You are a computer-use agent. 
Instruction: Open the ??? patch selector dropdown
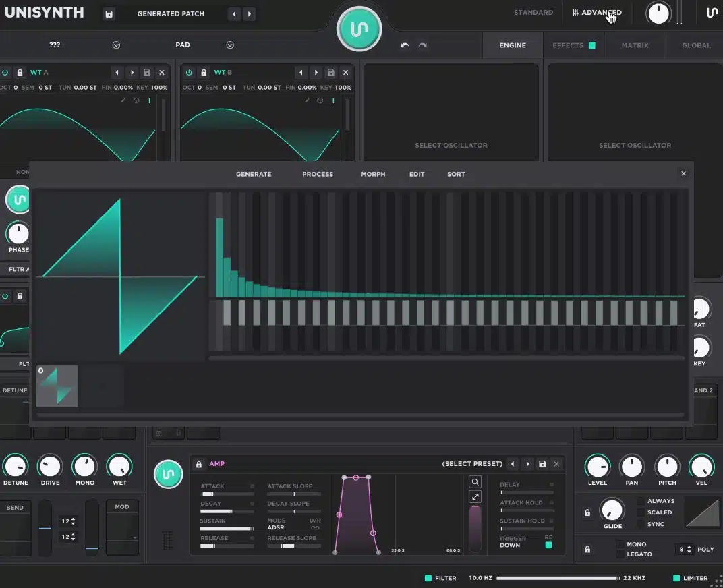pos(116,45)
